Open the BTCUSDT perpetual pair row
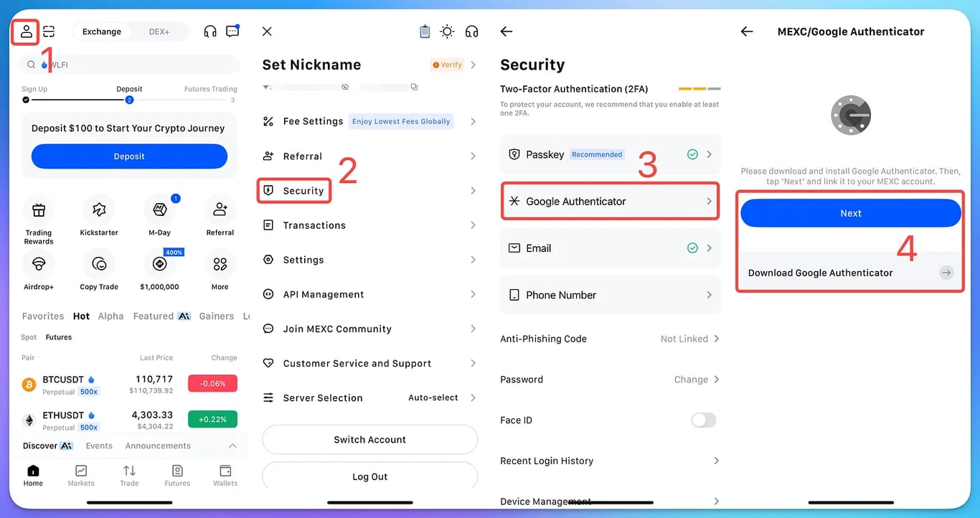980x518 pixels. pos(129,385)
